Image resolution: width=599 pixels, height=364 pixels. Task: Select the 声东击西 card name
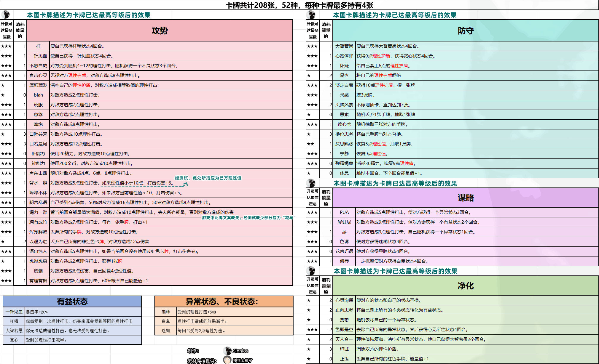38,173
